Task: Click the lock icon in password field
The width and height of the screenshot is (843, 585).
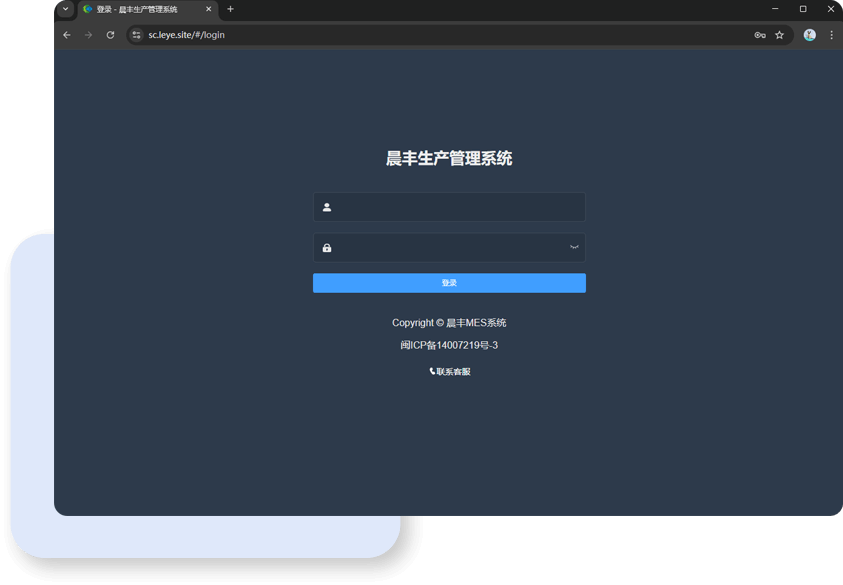Action: 327,248
